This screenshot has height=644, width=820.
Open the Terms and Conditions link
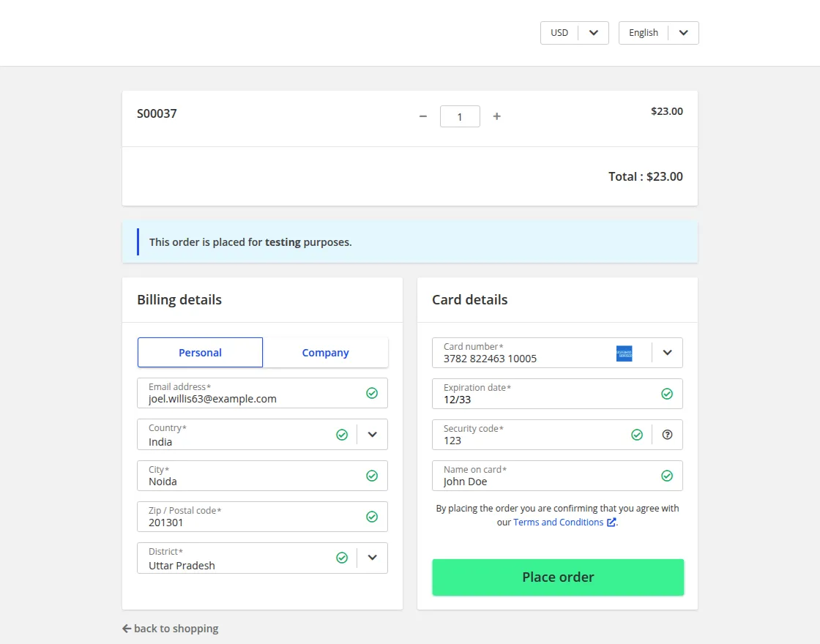558,522
